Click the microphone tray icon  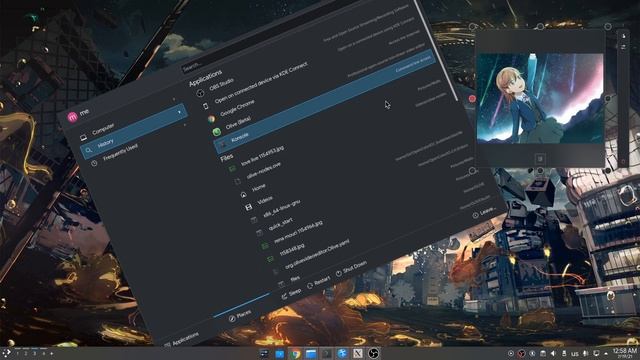[585, 353]
